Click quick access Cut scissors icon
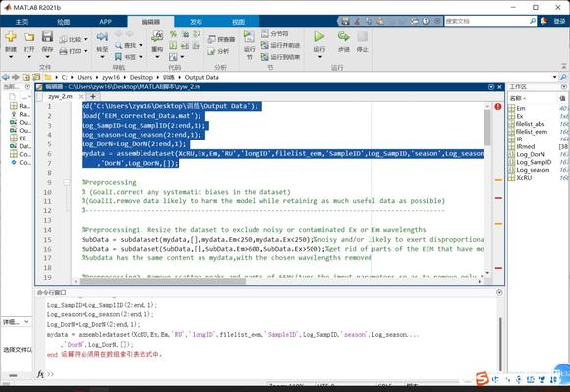This screenshot has width=570, height=392. (x=357, y=21)
